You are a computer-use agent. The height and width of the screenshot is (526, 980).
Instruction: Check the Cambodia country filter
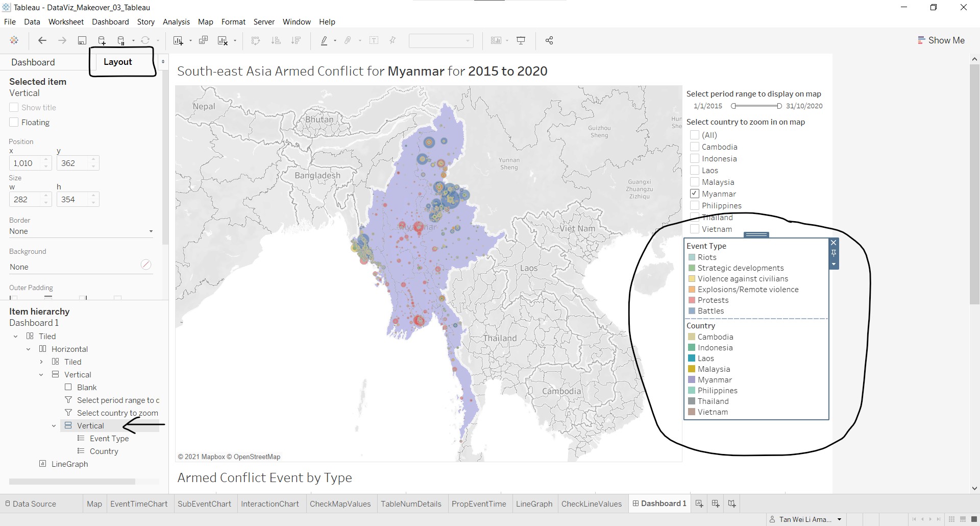[x=695, y=147]
